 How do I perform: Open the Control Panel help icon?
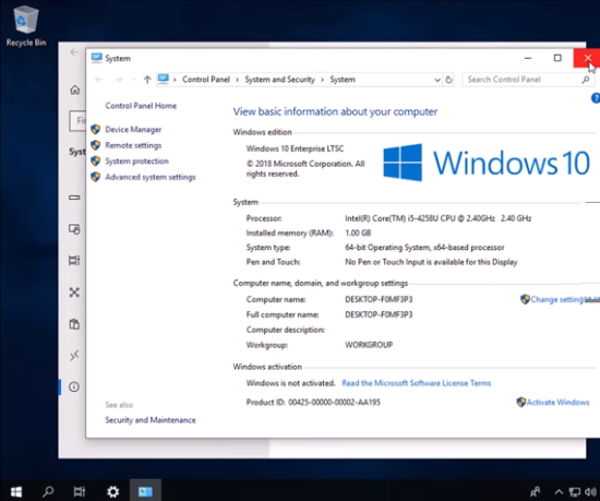595,98
